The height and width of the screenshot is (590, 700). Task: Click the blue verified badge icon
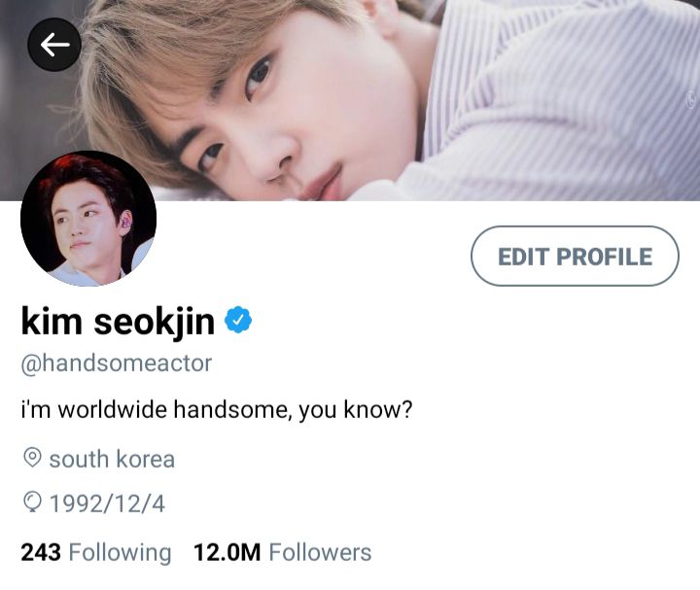238,320
